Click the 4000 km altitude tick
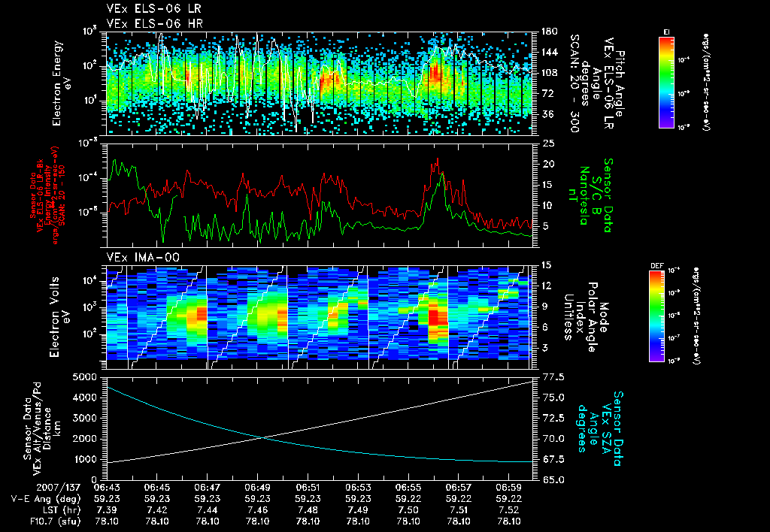770x532 pixels. (84, 397)
